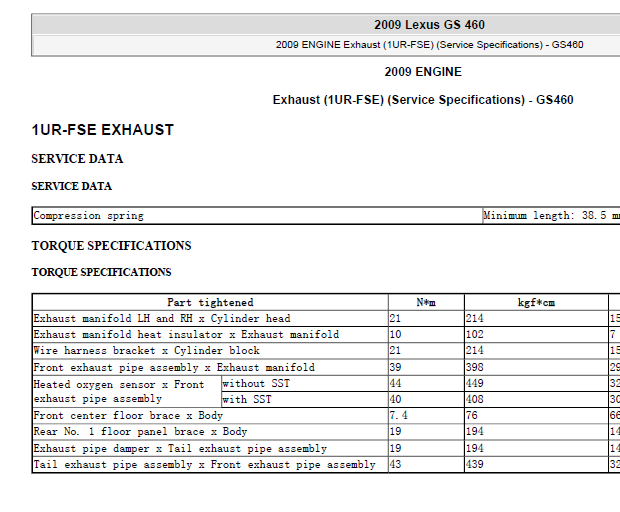This screenshot has height=512, width=620.
Task: Click the N*m value 7.4 for floor brace
Action: click(x=399, y=416)
